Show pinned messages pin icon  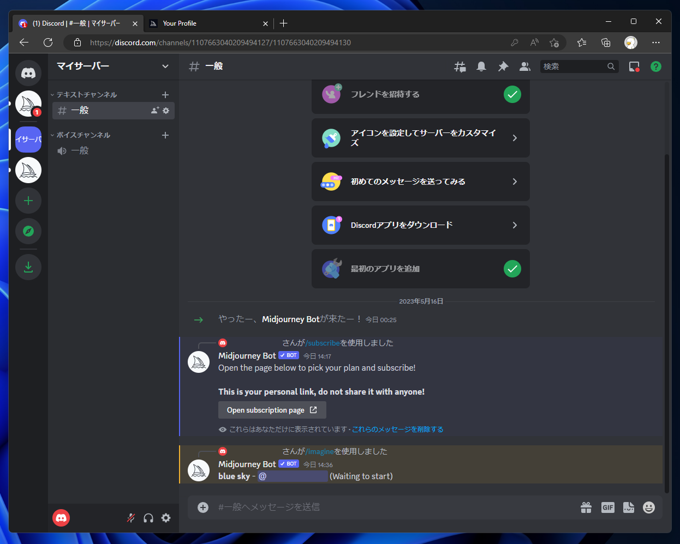[503, 66]
